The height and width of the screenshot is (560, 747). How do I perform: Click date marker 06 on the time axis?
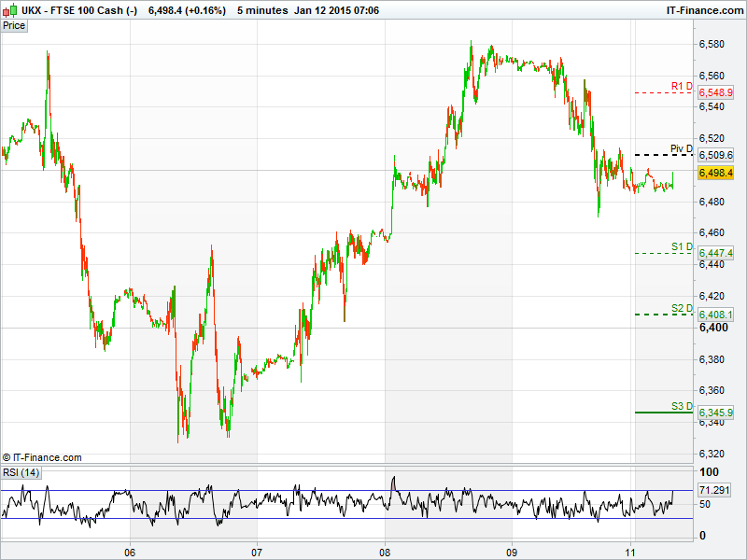pyautogui.click(x=131, y=552)
